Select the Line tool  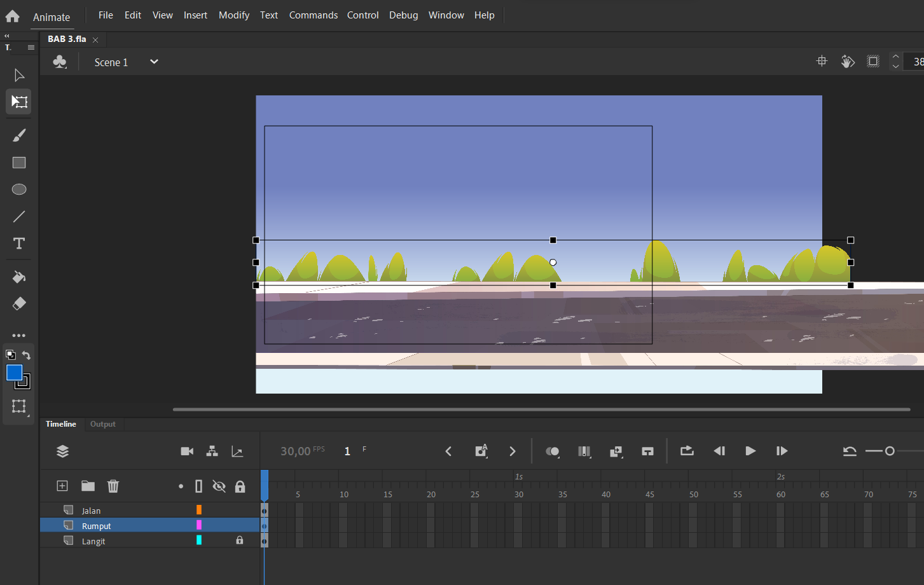tap(19, 216)
